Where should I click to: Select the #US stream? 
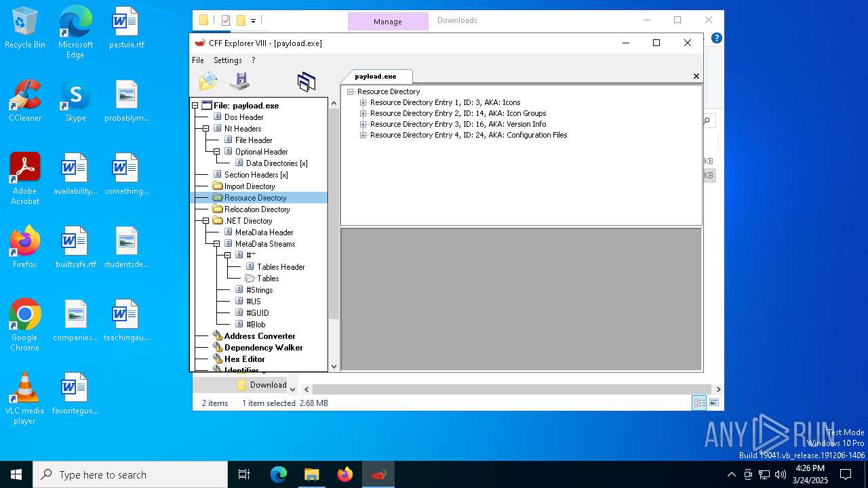click(x=253, y=302)
